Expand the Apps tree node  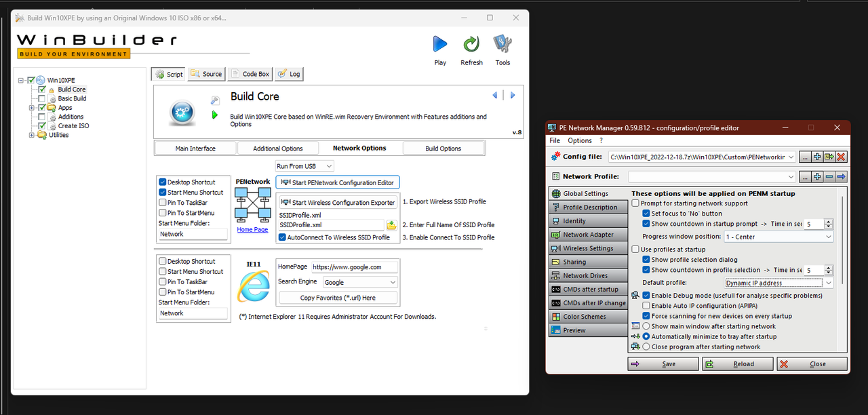pos(32,108)
